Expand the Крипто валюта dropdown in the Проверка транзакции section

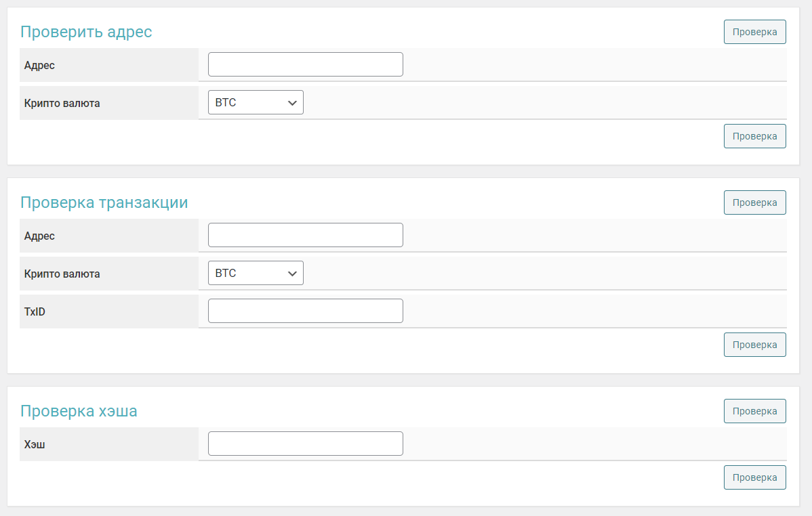(x=256, y=273)
